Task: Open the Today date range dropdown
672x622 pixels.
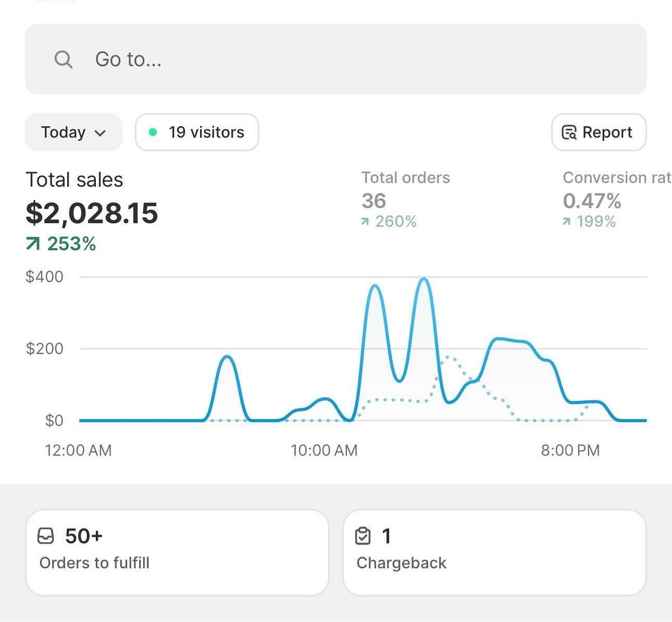Action: coord(72,132)
